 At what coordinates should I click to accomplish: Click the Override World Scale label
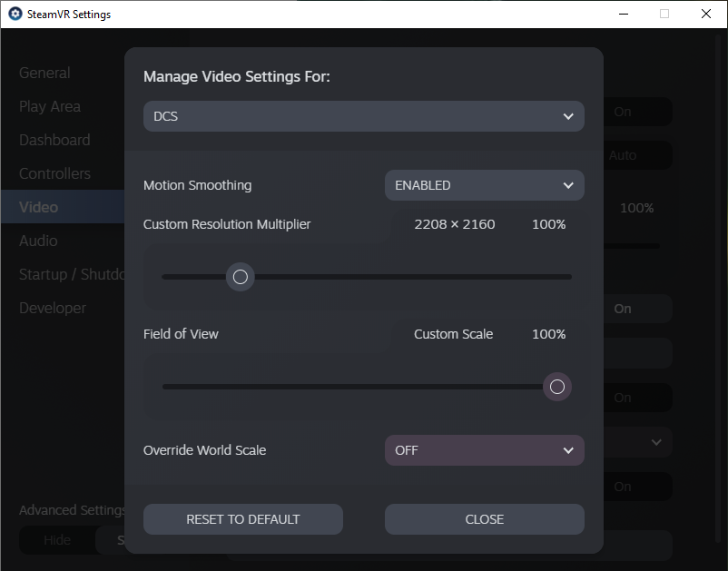pyautogui.click(x=205, y=450)
